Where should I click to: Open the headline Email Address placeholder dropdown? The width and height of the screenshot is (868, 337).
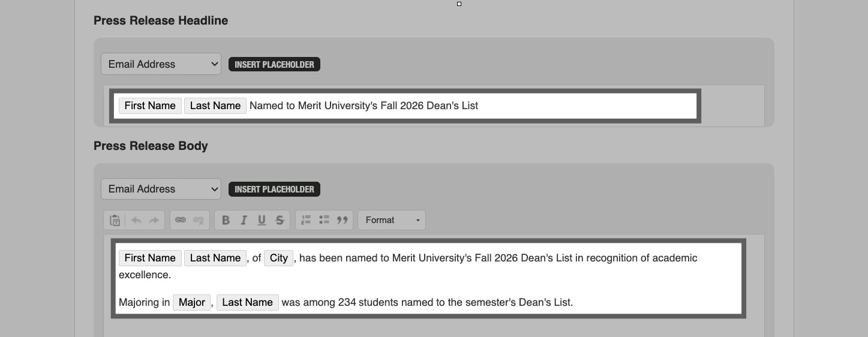click(161, 64)
